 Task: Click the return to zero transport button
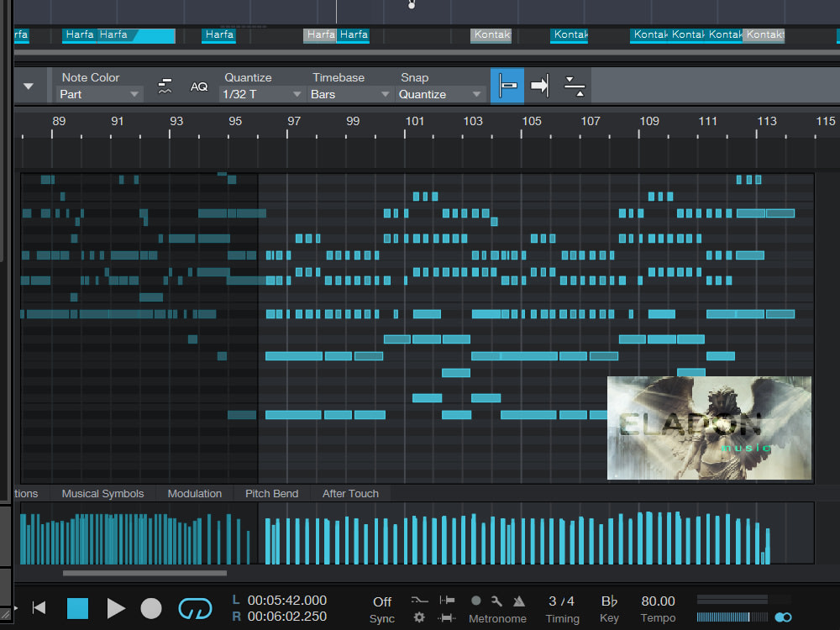(39, 608)
